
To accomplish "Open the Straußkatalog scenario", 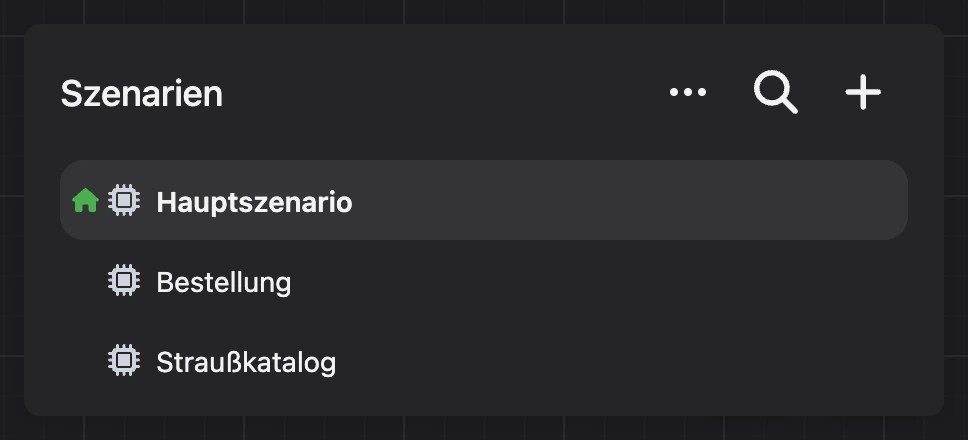I will point(246,362).
